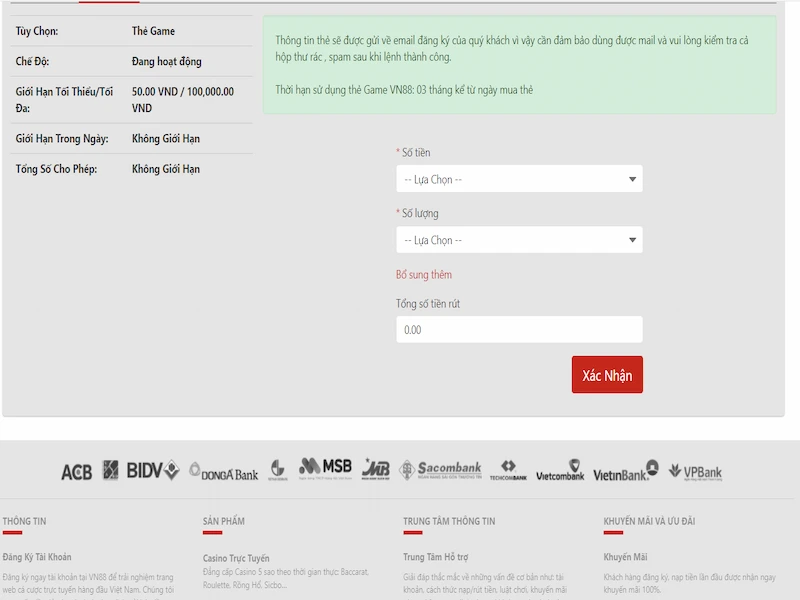This screenshot has height=600, width=800.
Task: Open Casino Trực Tuyến footer link
Action: click(x=236, y=558)
